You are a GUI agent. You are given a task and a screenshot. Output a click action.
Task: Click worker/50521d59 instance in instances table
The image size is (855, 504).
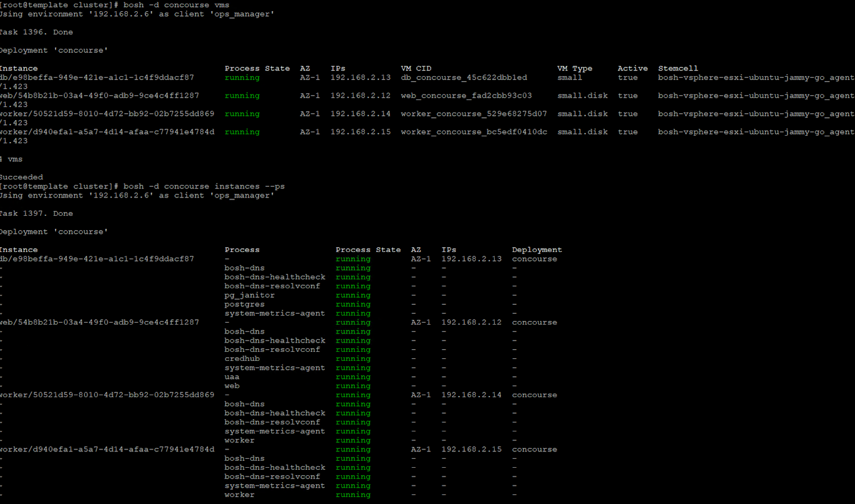coord(107,395)
